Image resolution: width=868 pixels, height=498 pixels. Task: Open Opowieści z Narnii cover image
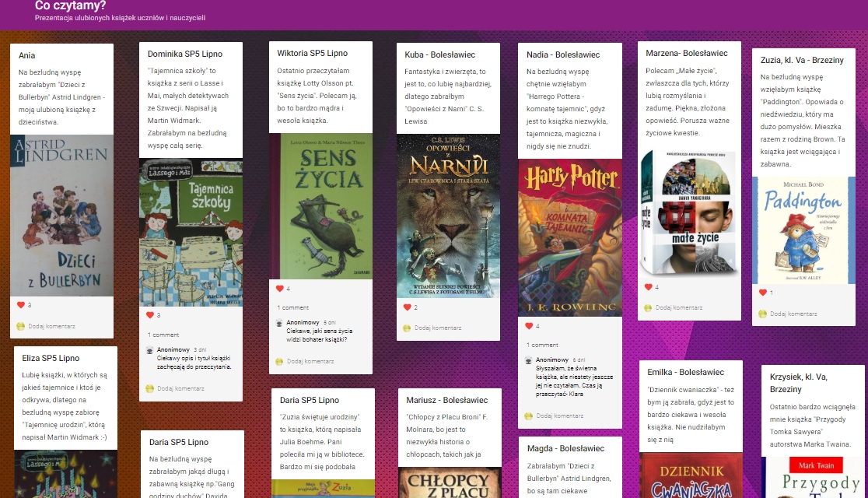449,216
